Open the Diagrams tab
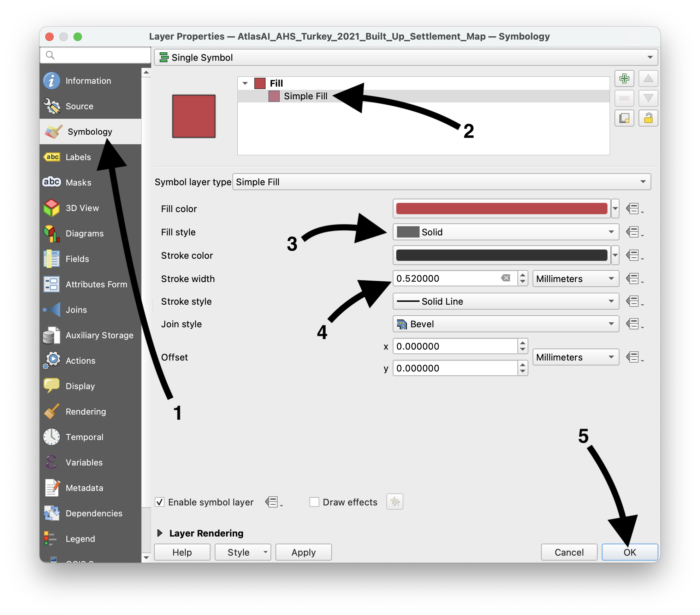The width and height of the screenshot is (700, 615). coord(90,233)
